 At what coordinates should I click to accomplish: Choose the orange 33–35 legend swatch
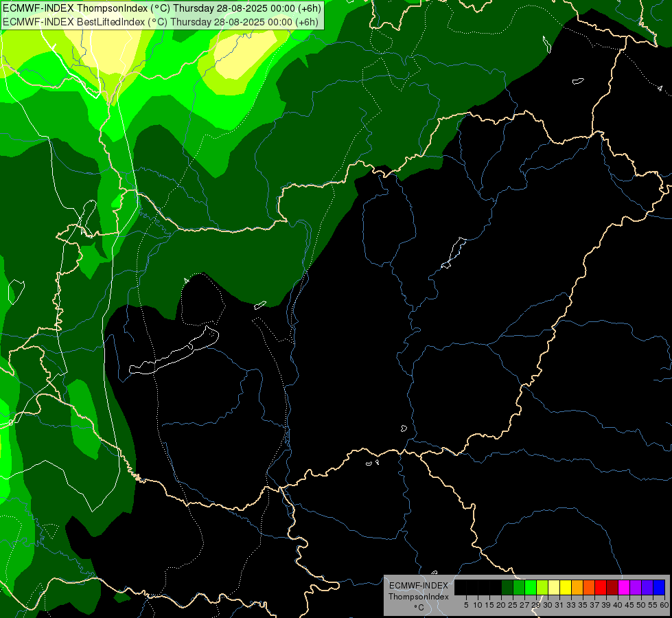point(577,587)
